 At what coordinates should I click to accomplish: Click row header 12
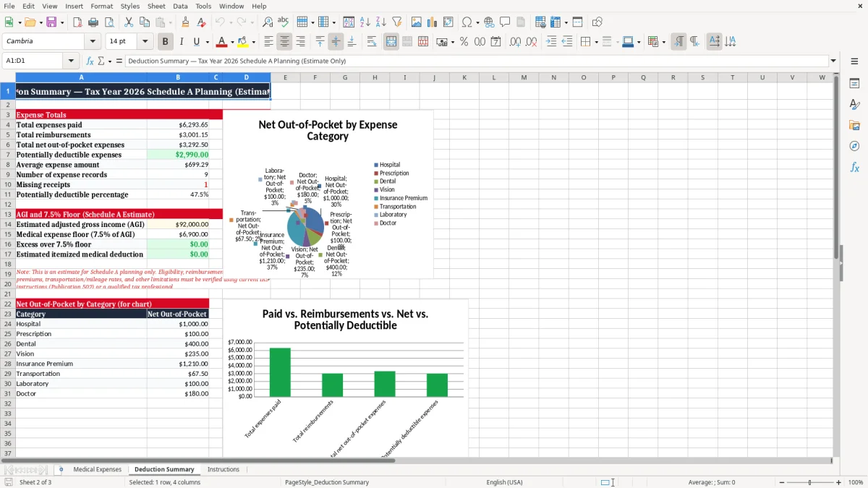pos(8,205)
